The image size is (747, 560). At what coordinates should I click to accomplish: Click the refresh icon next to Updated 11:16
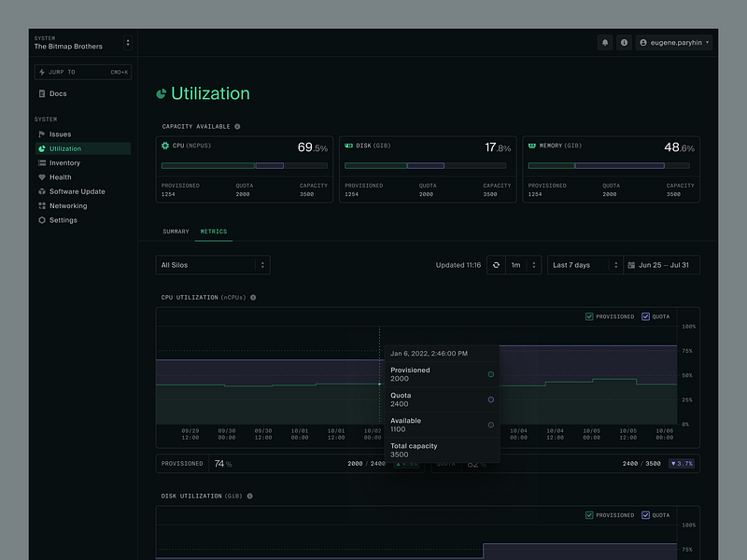(496, 265)
